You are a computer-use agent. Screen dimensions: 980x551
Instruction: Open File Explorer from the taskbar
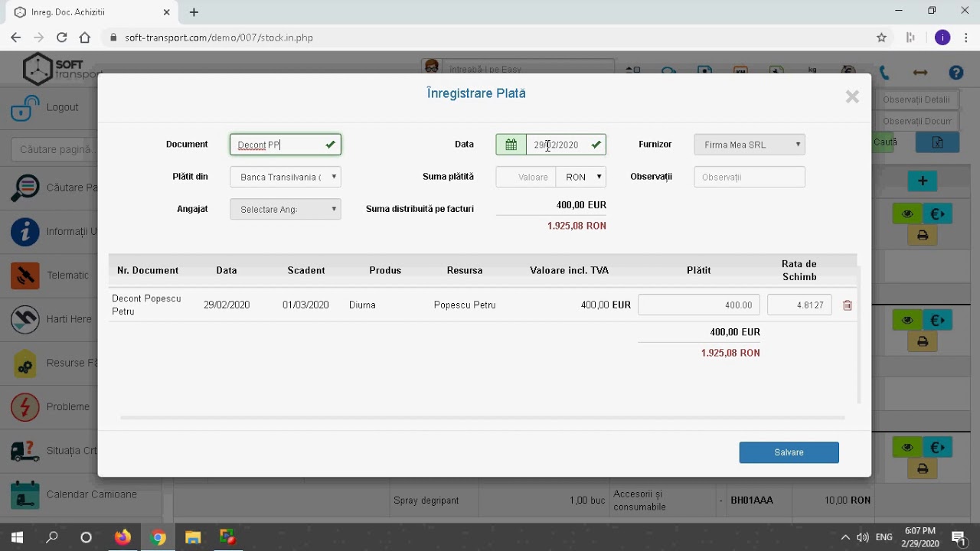[x=193, y=537]
